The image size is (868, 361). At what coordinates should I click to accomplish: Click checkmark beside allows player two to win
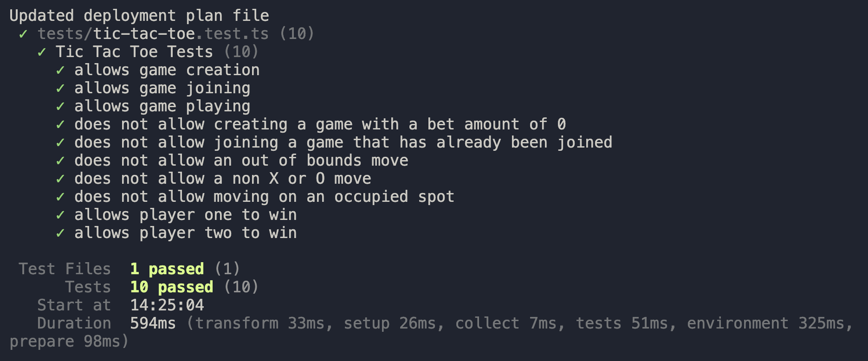pos(60,233)
